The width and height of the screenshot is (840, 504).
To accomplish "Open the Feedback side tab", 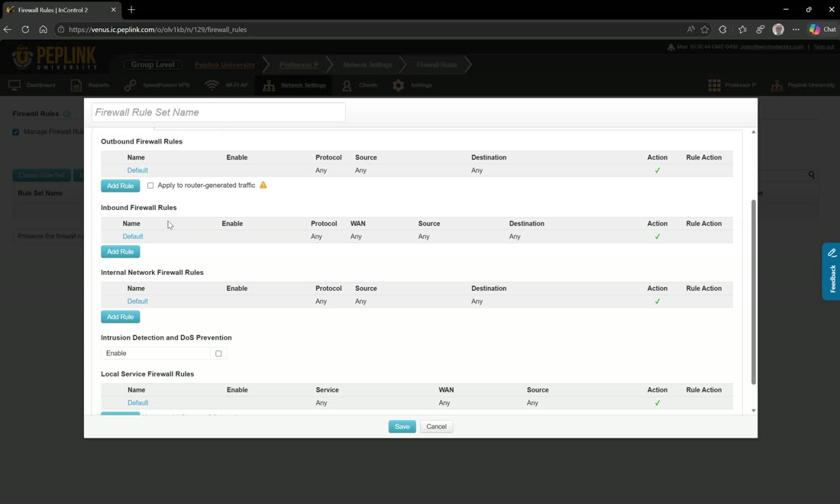I will pos(832,272).
